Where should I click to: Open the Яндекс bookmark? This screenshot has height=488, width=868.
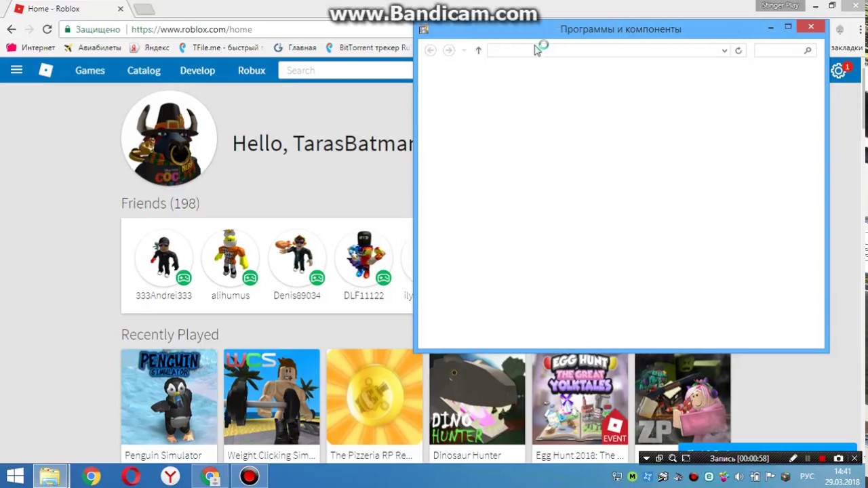click(x=150, y=47)
